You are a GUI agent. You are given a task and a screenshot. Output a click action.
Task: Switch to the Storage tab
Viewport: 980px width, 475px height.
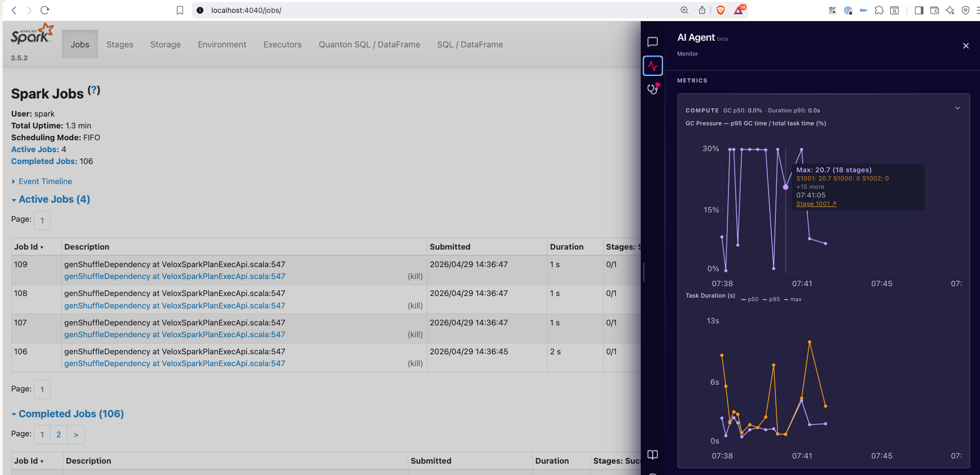pos(165,44)
